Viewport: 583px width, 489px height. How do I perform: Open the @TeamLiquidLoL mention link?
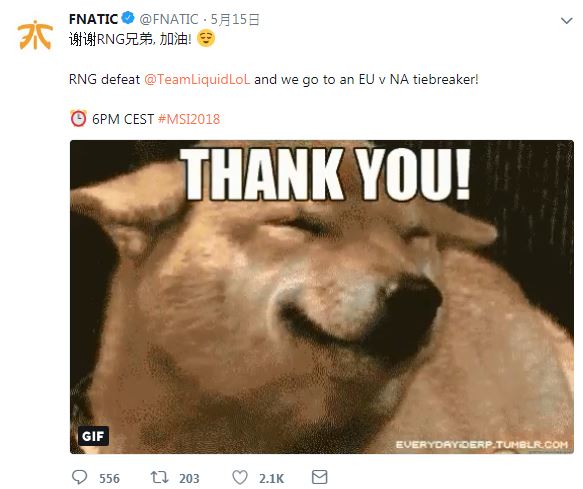tap(197, 79)
